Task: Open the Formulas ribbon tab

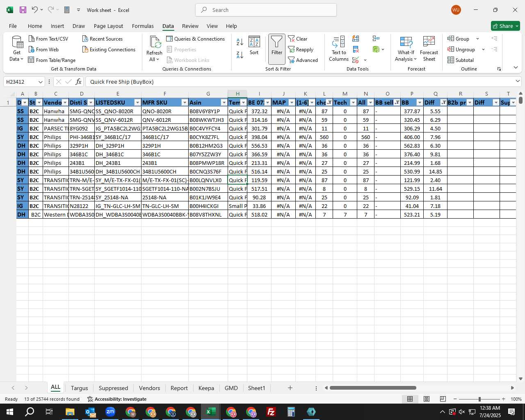Action: tap(143, 26)
